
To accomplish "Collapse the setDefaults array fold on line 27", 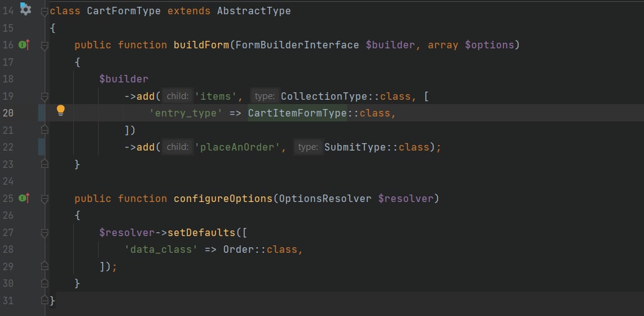I will 45,233.
